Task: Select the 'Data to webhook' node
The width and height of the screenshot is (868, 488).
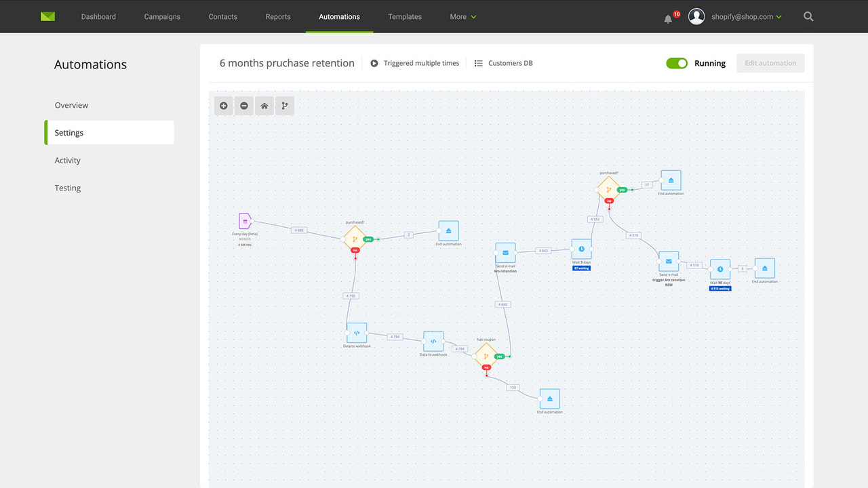Action: point(357,332)
